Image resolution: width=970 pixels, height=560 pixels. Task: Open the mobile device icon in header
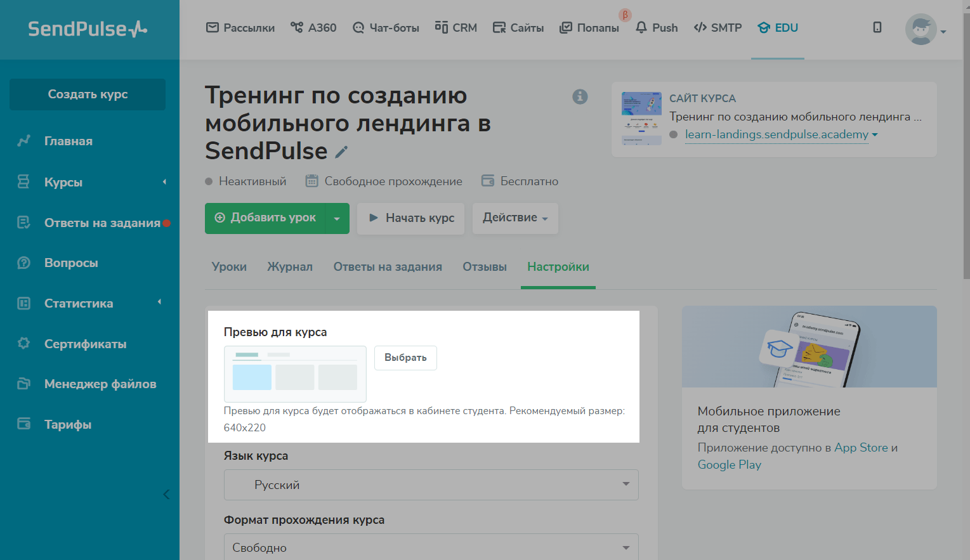tap(877, 27)
